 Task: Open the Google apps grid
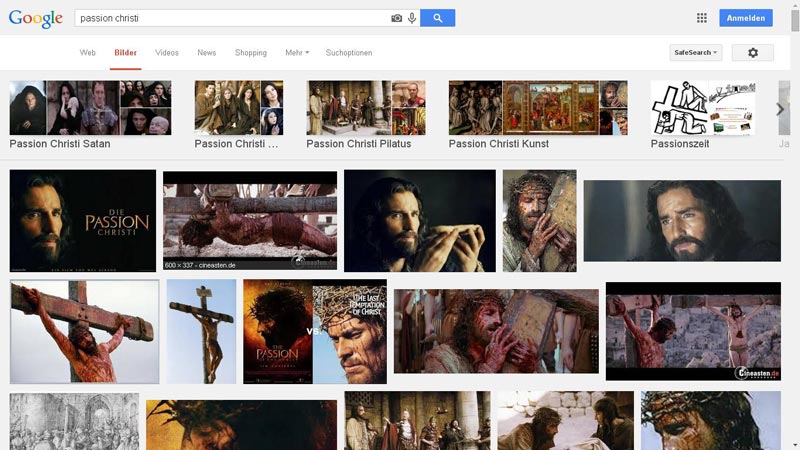click(702, 18)
